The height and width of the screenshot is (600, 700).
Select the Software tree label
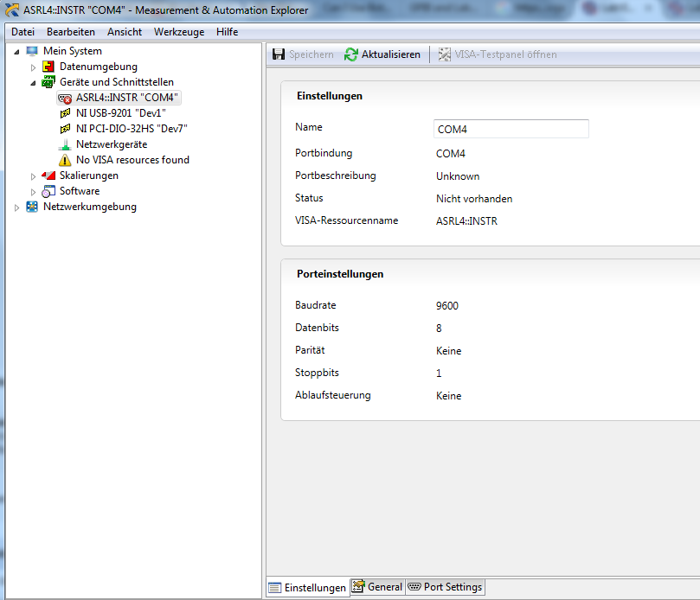click(x=80, y=191)
